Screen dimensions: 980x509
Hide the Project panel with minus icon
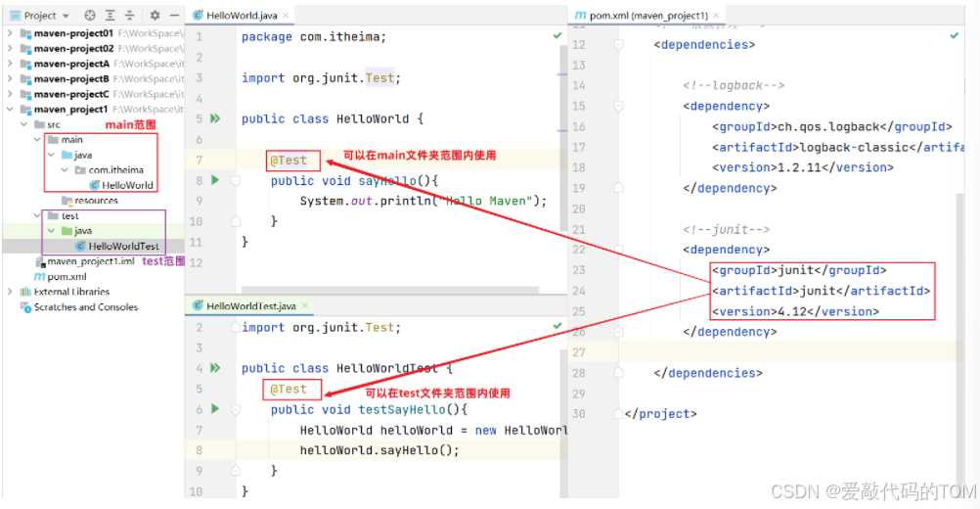click(174, 15)
